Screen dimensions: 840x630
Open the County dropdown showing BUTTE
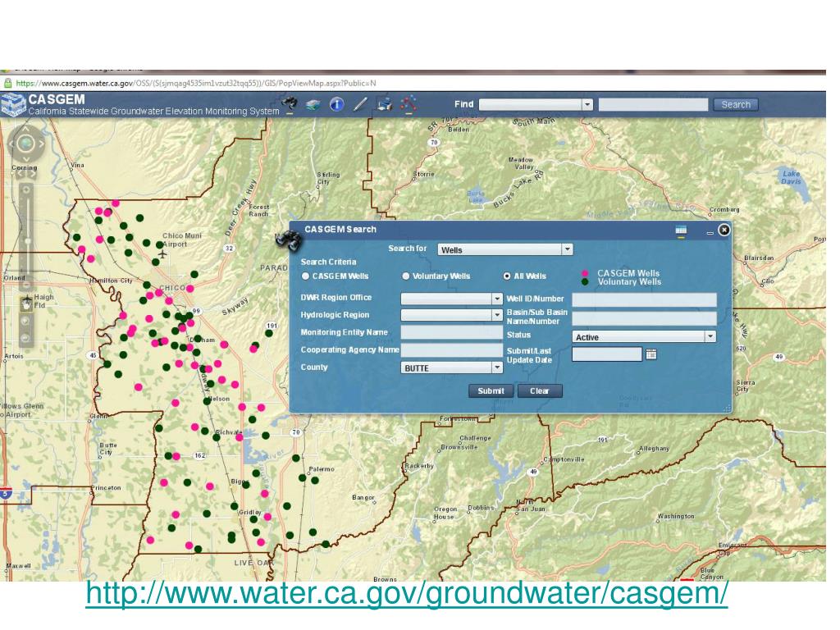(x=452, y=367)
